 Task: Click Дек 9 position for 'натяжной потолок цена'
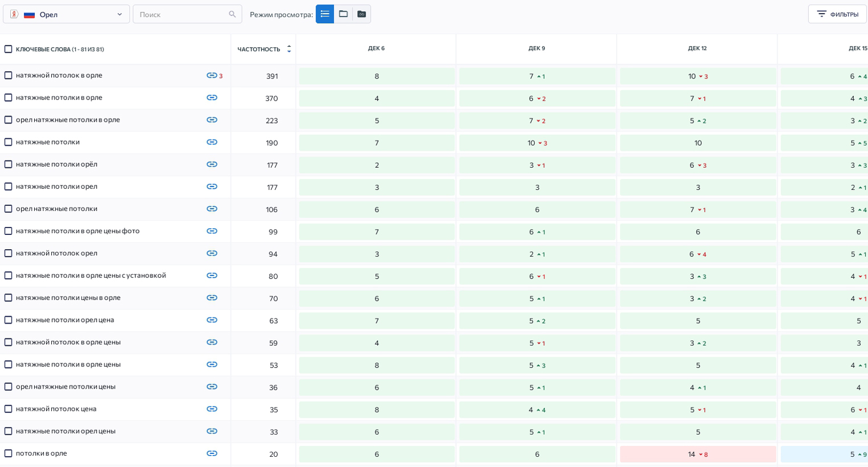(x=537, y=410)
